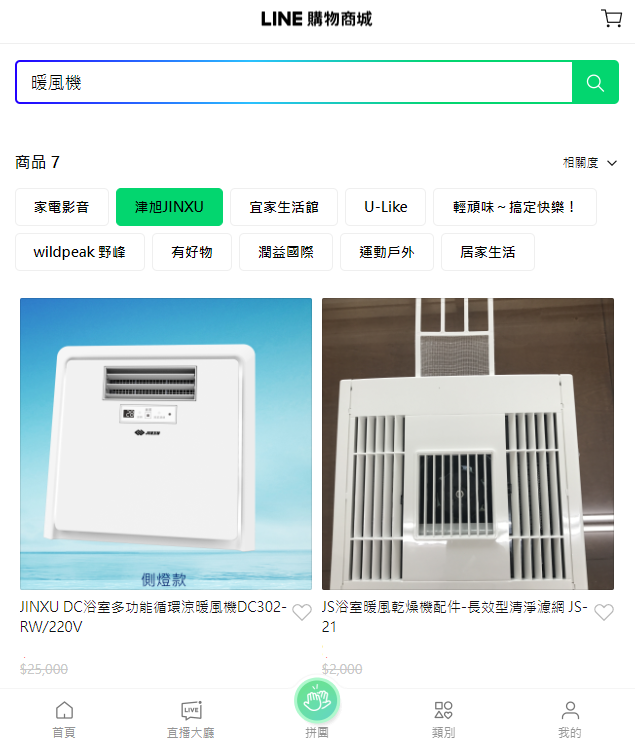Filter by 宜家生活館 store
Screen dimensions: 635x745
(284, 207)
